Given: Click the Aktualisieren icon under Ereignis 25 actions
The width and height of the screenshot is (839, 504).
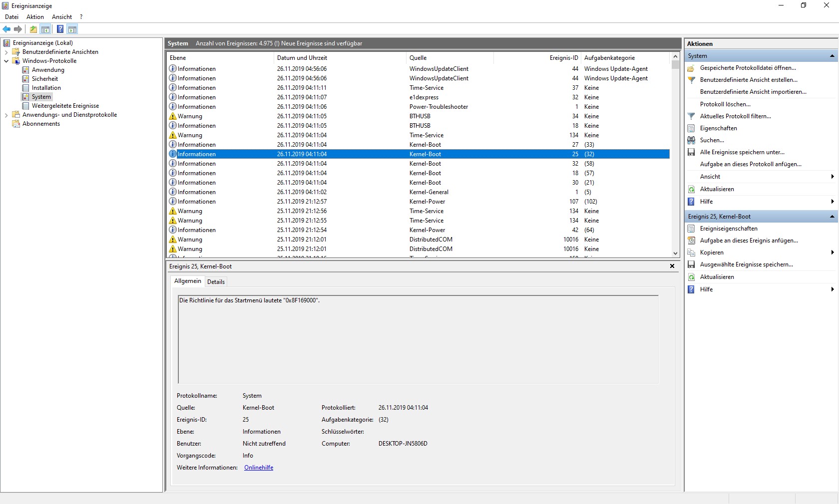Looking at the screenshot, I should click(x=691, y=277).
